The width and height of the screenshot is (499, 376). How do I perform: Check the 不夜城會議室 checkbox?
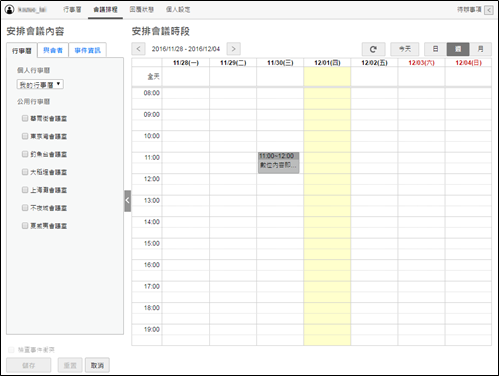tap(25, 208)
